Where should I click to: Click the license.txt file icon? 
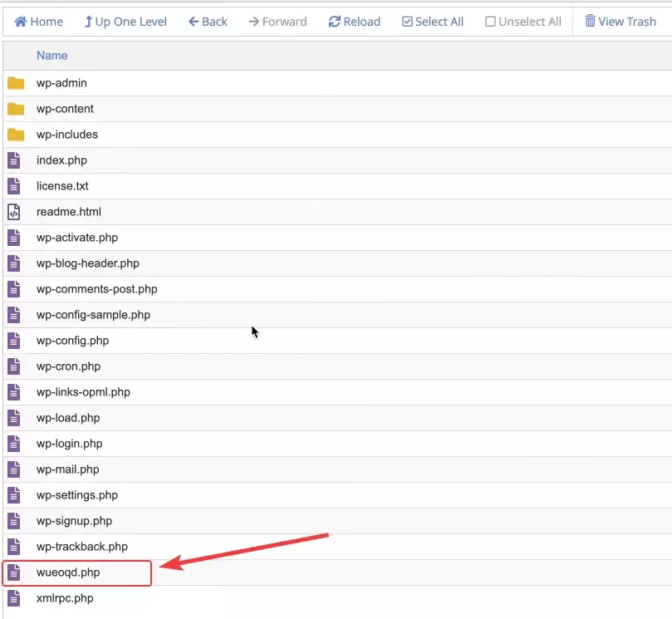pyautogui.click(x=14, y=186)
